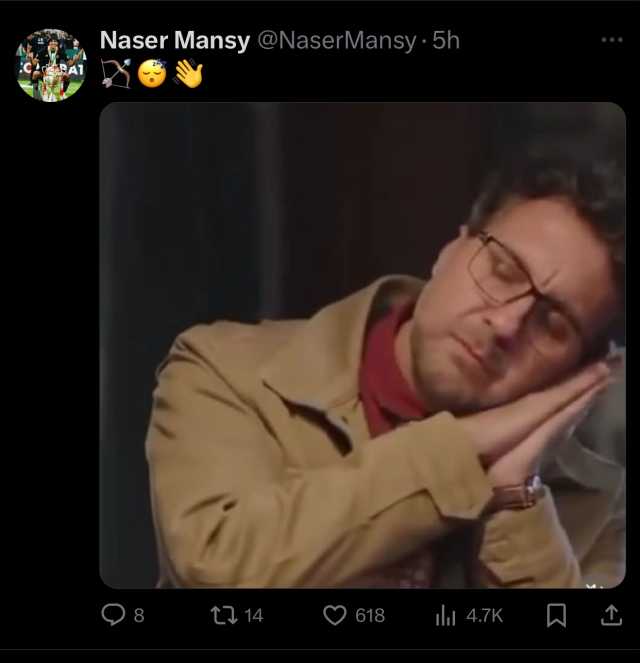The width and height of the screenshot is (640, 663).
Task: Click the waving hand emoji
Action: [189, 74]
